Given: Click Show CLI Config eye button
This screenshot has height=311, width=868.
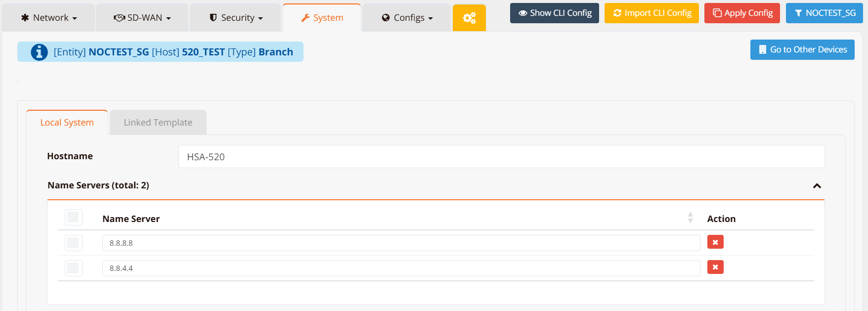Looking at the screenshot, I should (554, 13).
